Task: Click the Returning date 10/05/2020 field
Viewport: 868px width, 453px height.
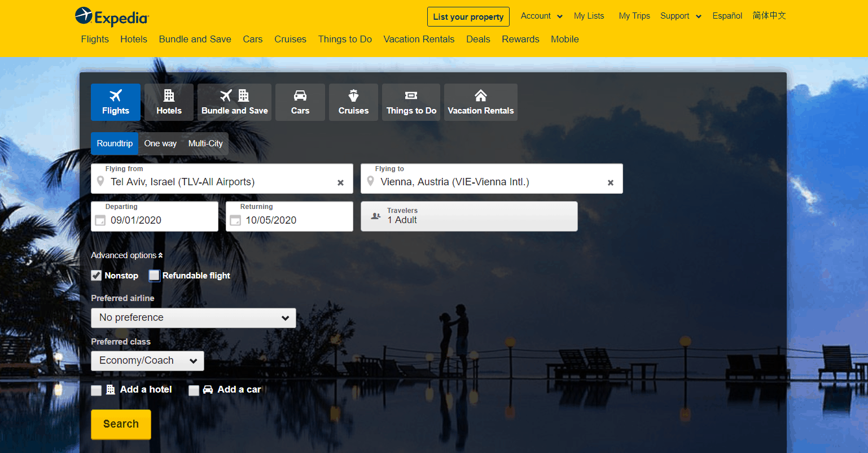Action: click(290, 216)
